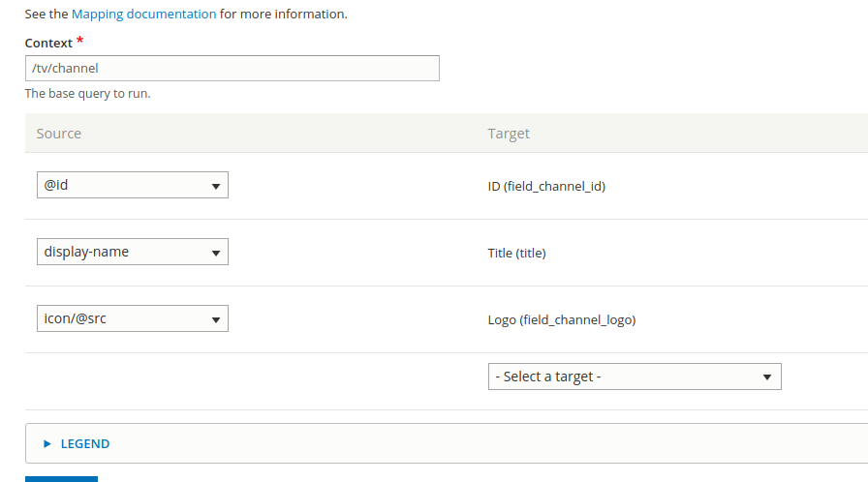Click the Logo (field_channel_logo) target label
The width and height of the screenshot is (868, 482).
561,320
